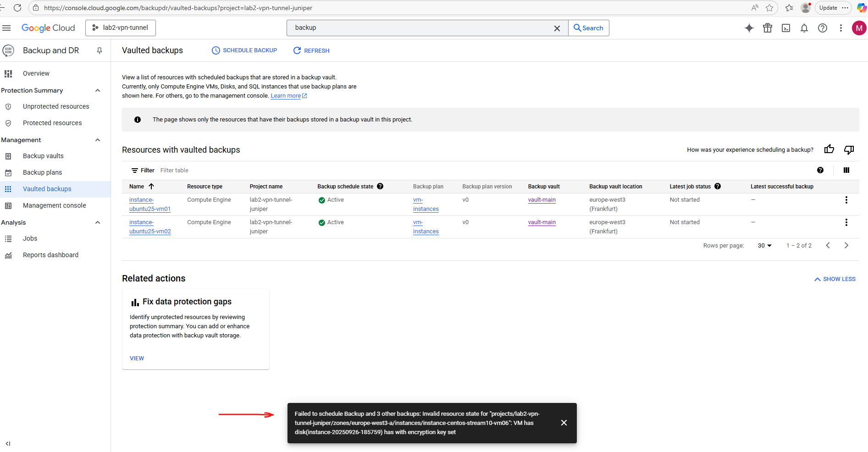The height and width of the screenshot is (452, 868).
Task: Open the notifications bell
Action: [x=804, y=28]
